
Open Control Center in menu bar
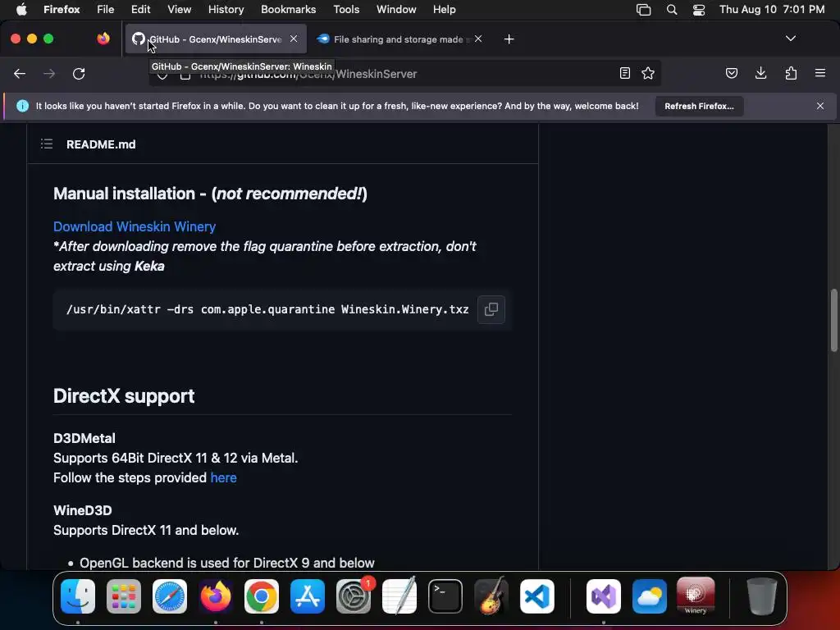click(x=699, y=10)
